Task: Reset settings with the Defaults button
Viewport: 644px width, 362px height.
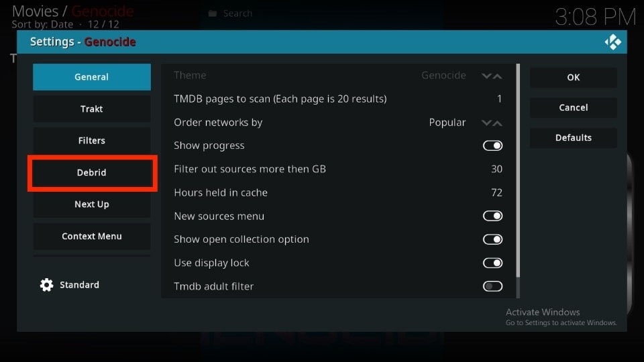Action: coord(574,137)
